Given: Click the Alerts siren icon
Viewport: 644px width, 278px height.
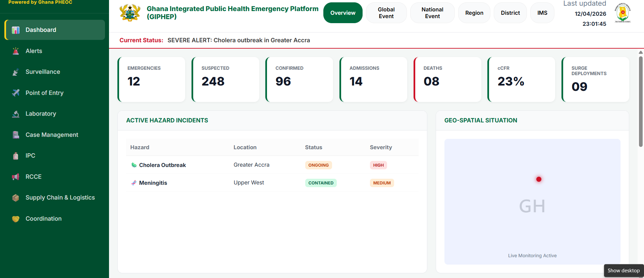Looking at the screenshot, I should tap(16, 51).
